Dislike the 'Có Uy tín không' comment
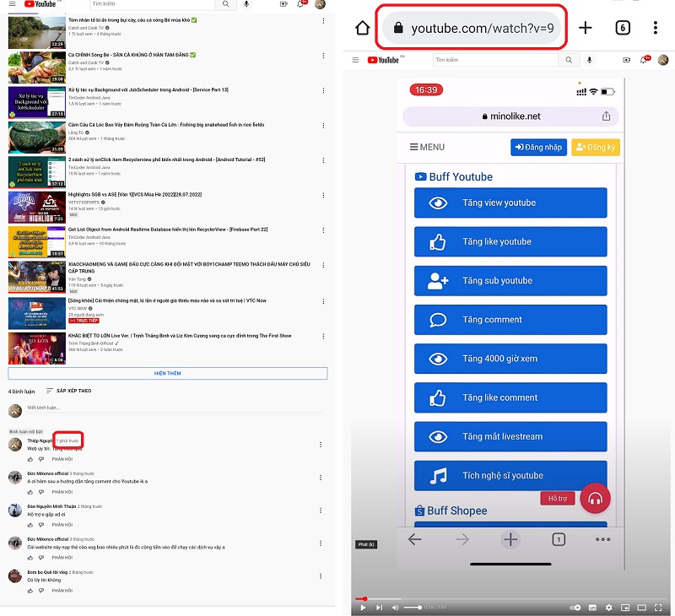Screen dimensions: 675x616 (41, 591)
